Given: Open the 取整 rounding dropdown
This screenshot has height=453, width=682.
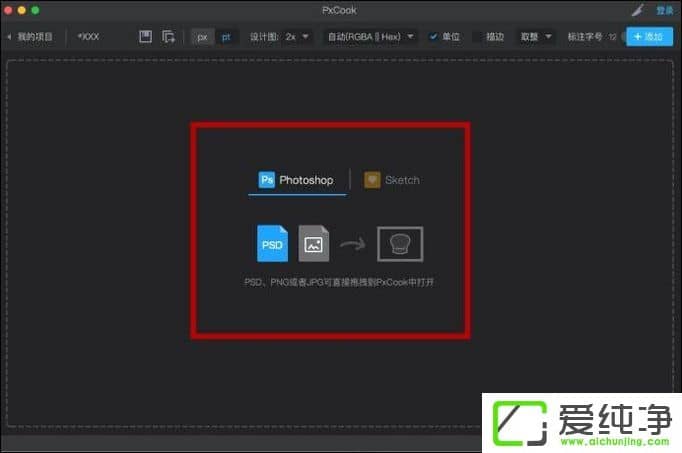Looking at the screenshot, I should point(535,37).
